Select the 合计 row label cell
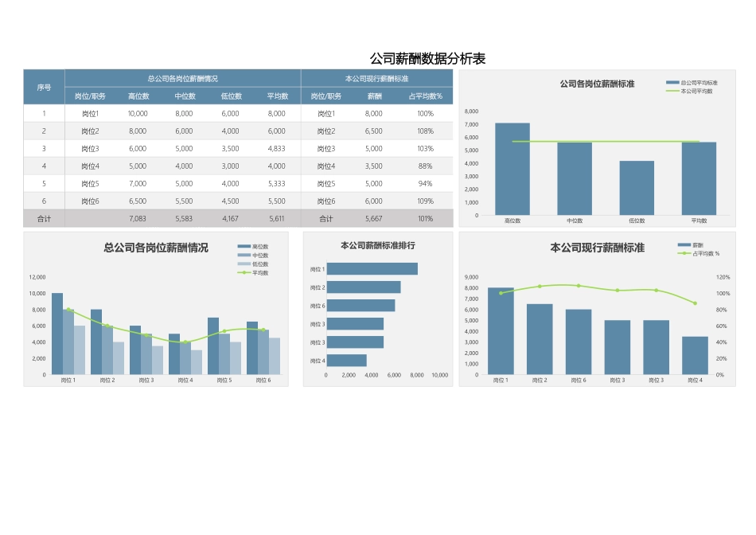Screen dimensions: 756x535 pos(44,217)
